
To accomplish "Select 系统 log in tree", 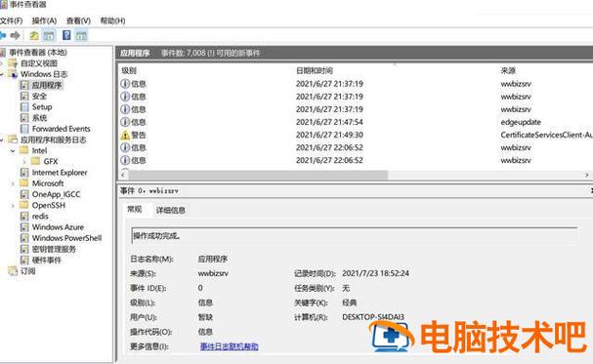I will pyautogui.click(x=39, y=118).
